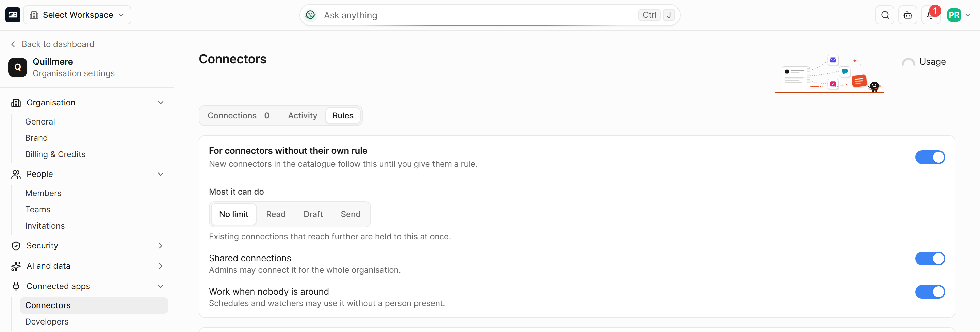Image resolution: width=980 pixels, height=332 pixels.
Task: Open the Select Workspace dropdown
Action: 77,15
